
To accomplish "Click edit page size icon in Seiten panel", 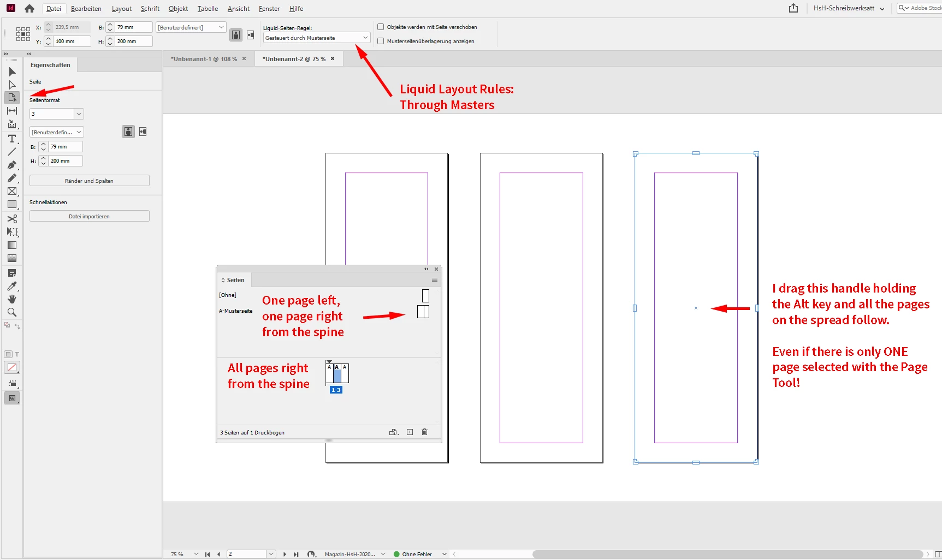I will (x=394, y=432).
